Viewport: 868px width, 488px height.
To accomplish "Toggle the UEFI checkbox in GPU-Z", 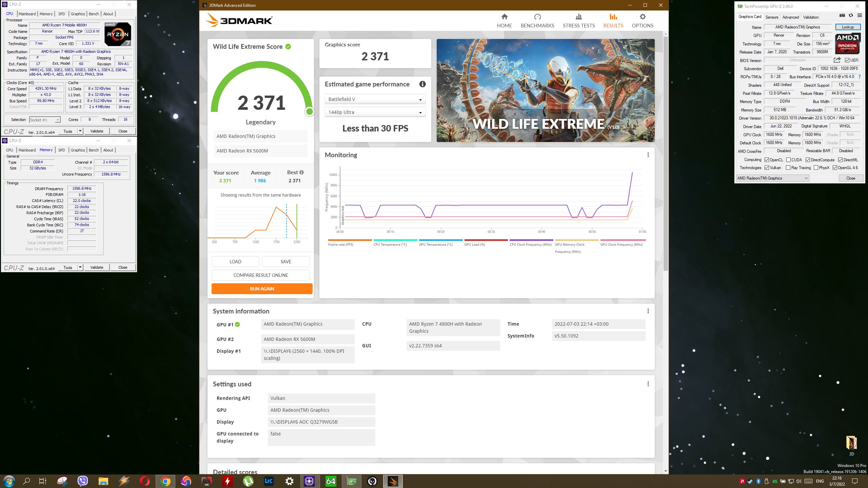I will tap(847, 60).
